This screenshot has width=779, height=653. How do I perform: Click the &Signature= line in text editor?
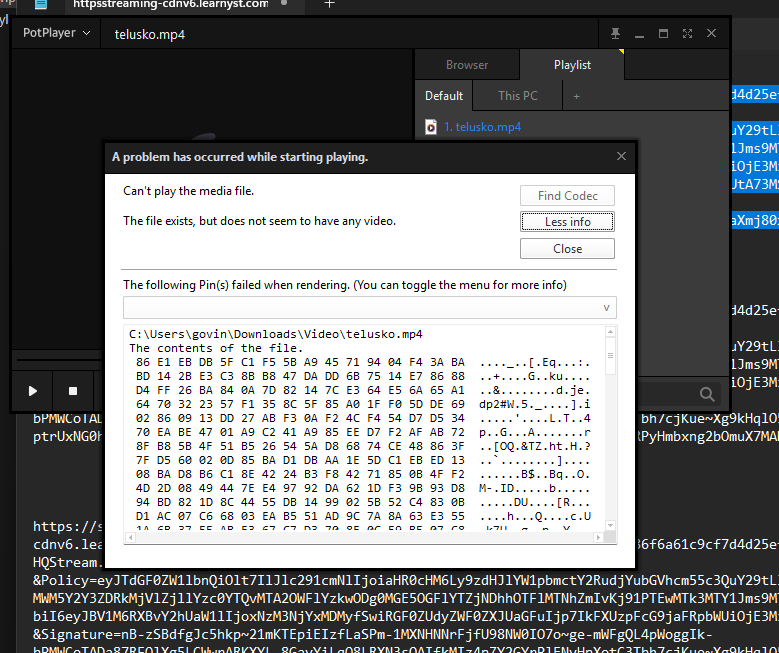(372, 634)
